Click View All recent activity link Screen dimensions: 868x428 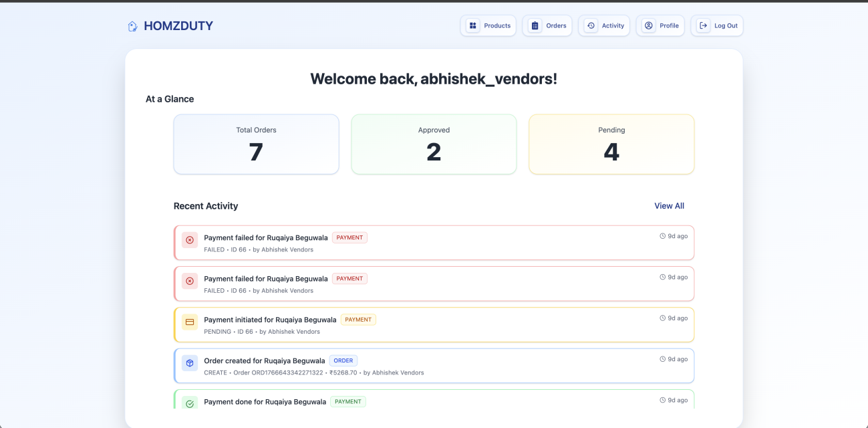(x=669, y=206)
